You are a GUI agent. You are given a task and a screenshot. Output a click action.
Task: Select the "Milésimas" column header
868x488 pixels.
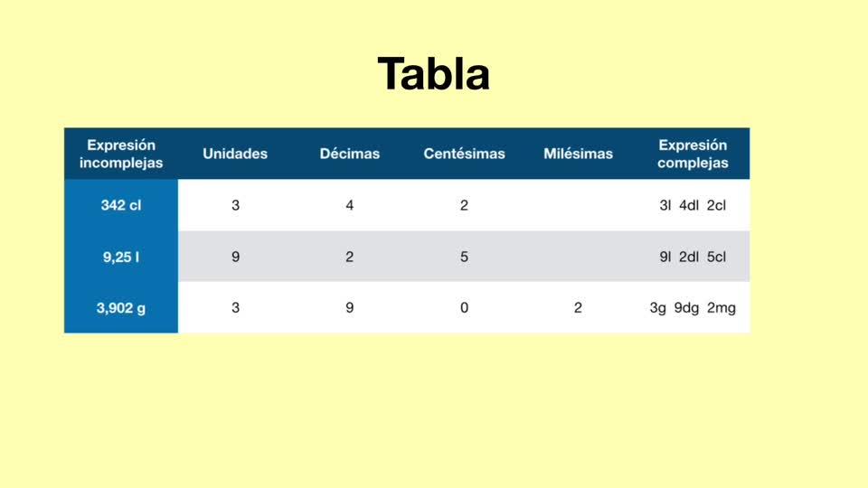click(578, 154)
